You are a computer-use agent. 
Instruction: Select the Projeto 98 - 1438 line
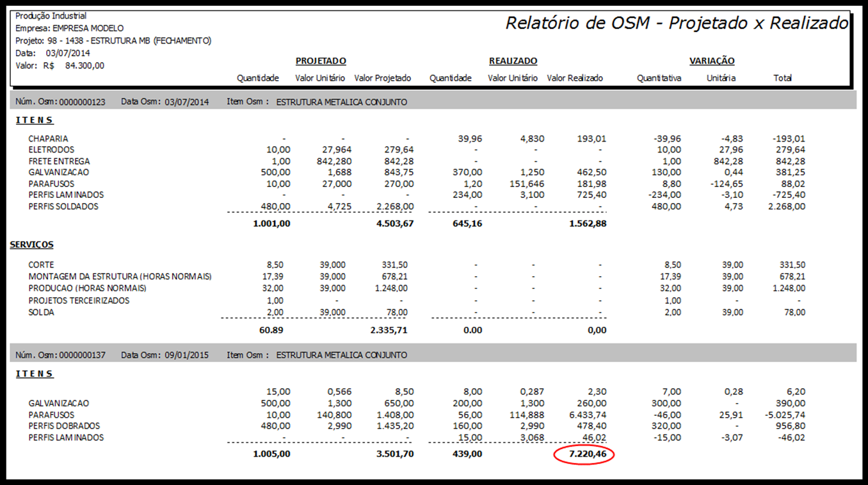coord(113,41)
